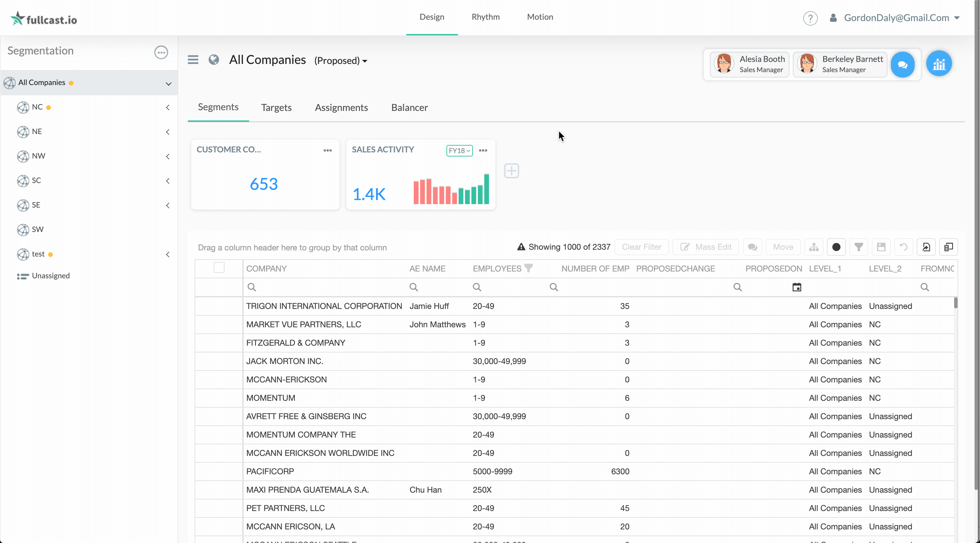
Task: Click the globe icon next to title
Action: click(214, 60)
